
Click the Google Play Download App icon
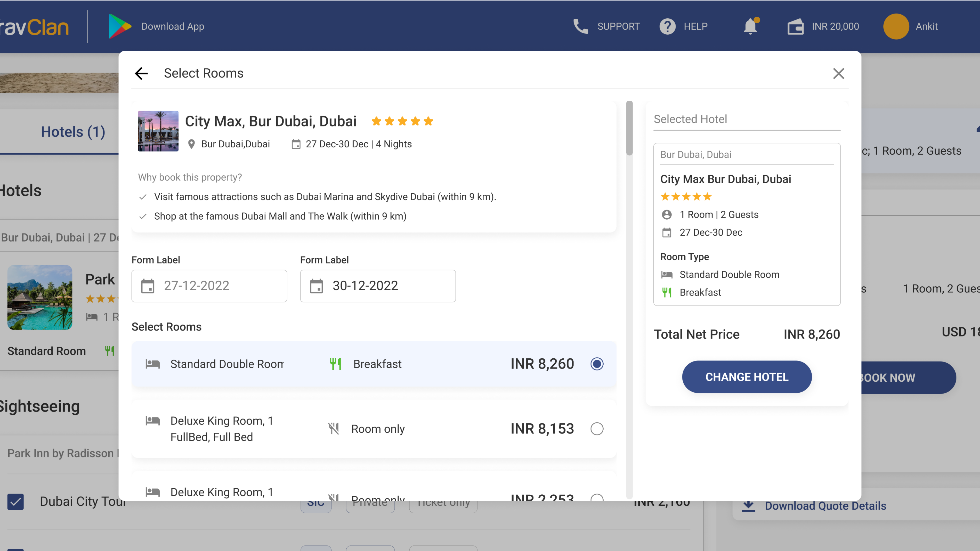119,26
